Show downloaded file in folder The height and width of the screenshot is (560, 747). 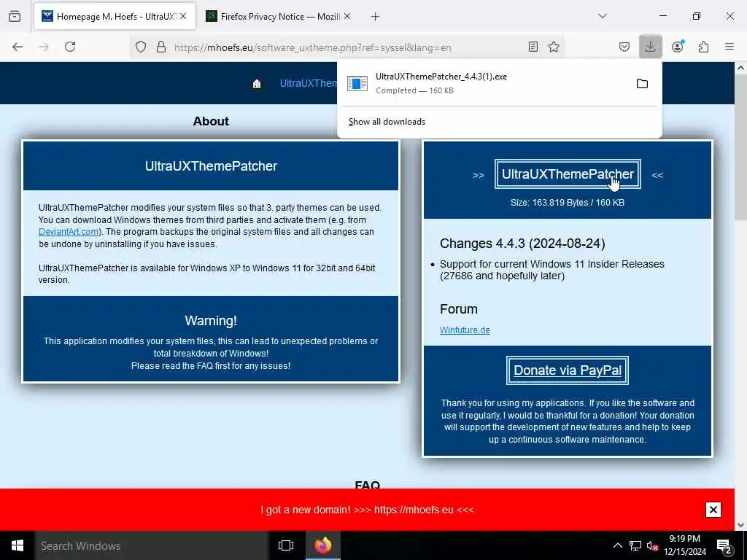tap(642, 83)
